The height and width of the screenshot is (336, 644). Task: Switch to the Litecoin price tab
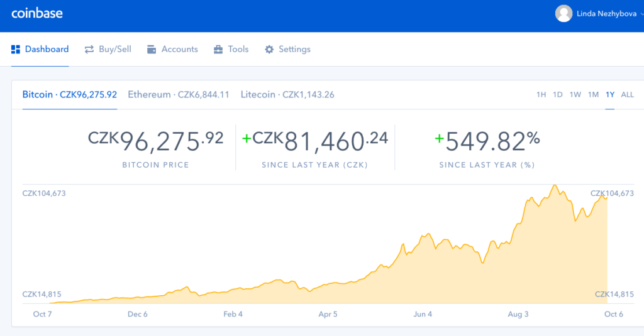pyautogui.click(x=287, y=95)
